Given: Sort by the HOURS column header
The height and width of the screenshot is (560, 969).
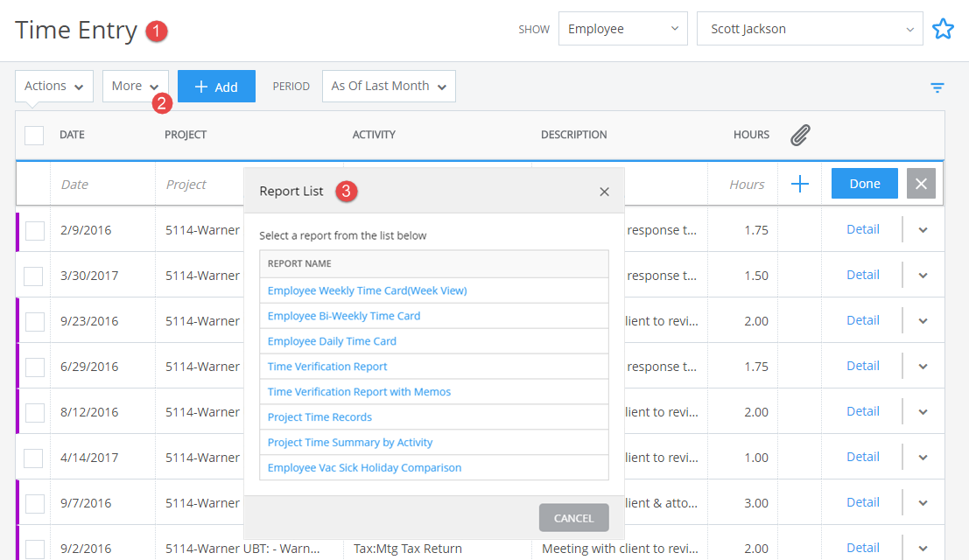Looking at the screenshot, I should point(751,135).
